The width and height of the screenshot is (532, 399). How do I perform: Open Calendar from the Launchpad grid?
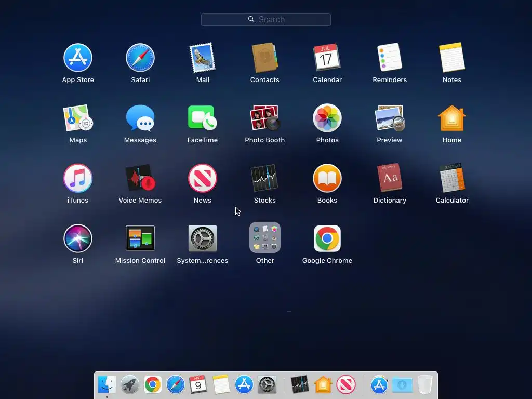click(327, 57)
